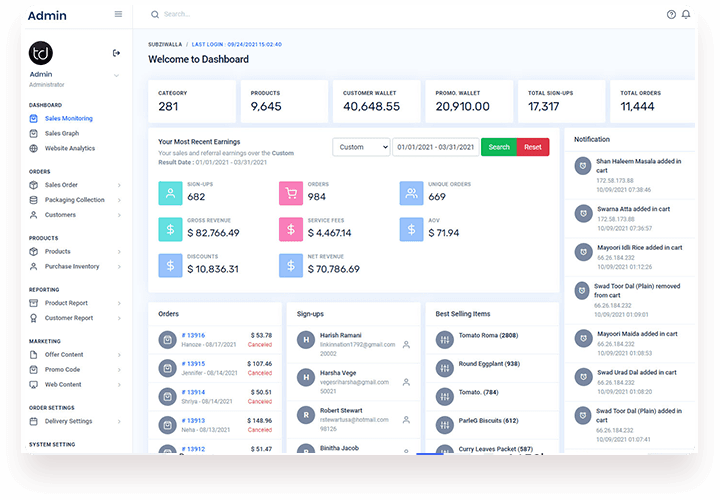Click the Promo Code icon
720x500 pixels.
(x=34, y=370)
